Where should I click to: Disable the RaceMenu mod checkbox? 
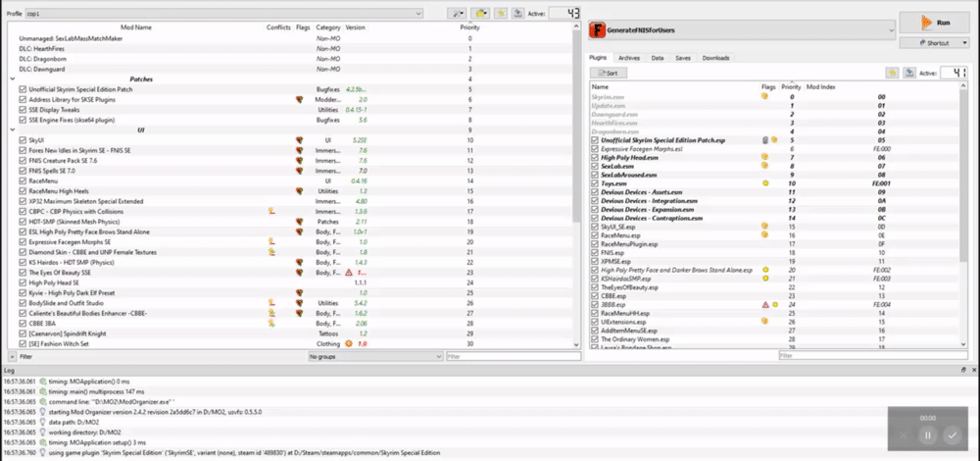[x=24, y=180]
